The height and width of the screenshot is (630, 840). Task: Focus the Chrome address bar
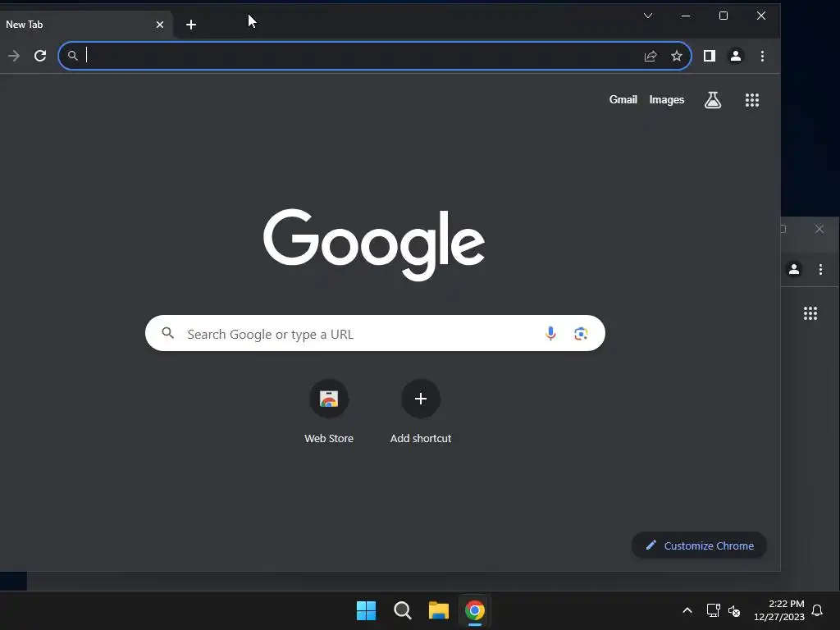[x=375, y=56]
